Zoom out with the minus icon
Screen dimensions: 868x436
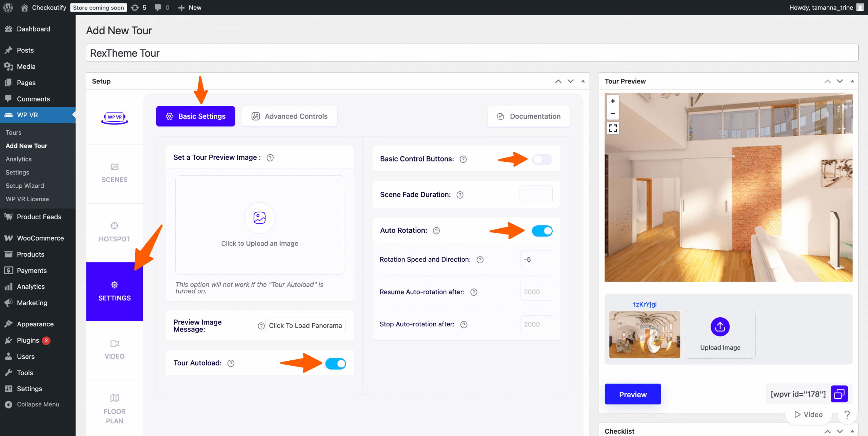click(x=613, y=113)
